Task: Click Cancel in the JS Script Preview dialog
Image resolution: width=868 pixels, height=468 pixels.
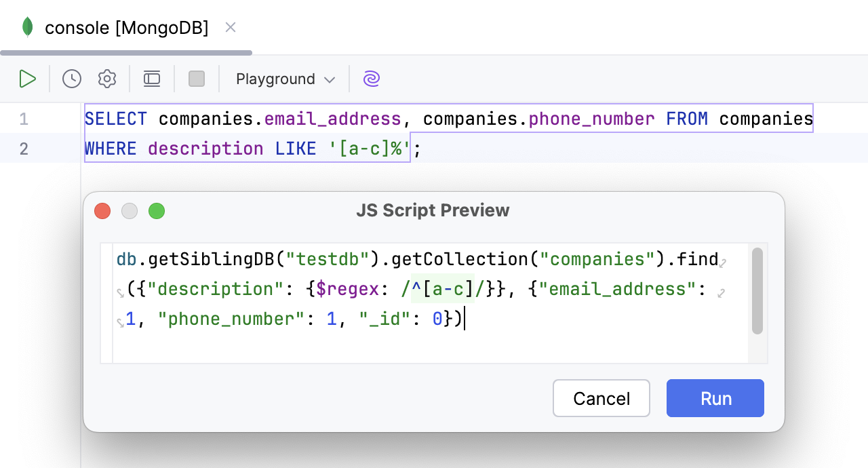Action: pos(601,398)
